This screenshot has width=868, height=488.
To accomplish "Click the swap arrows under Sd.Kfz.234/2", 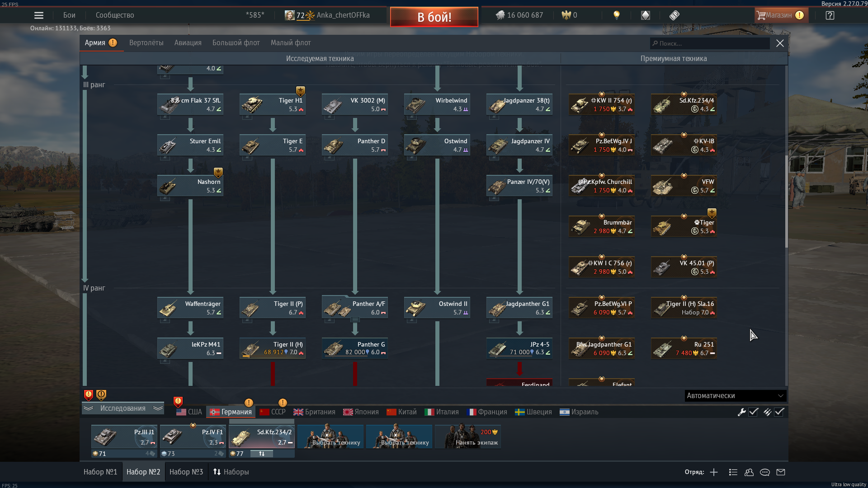I will [x=262, y=454].
